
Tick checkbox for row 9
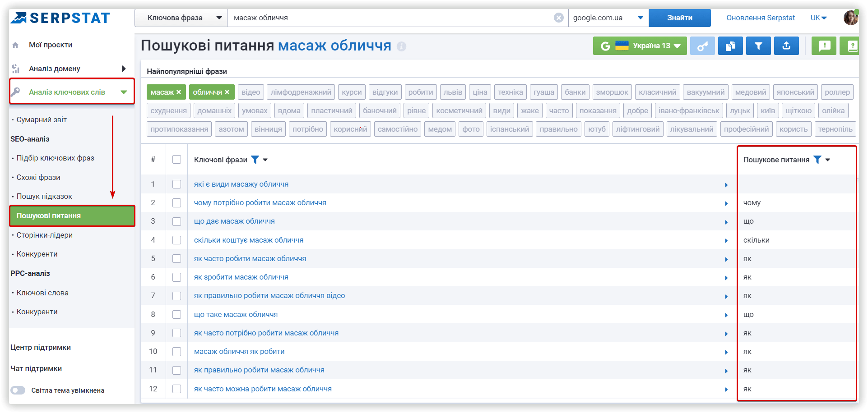coord(176,333)
